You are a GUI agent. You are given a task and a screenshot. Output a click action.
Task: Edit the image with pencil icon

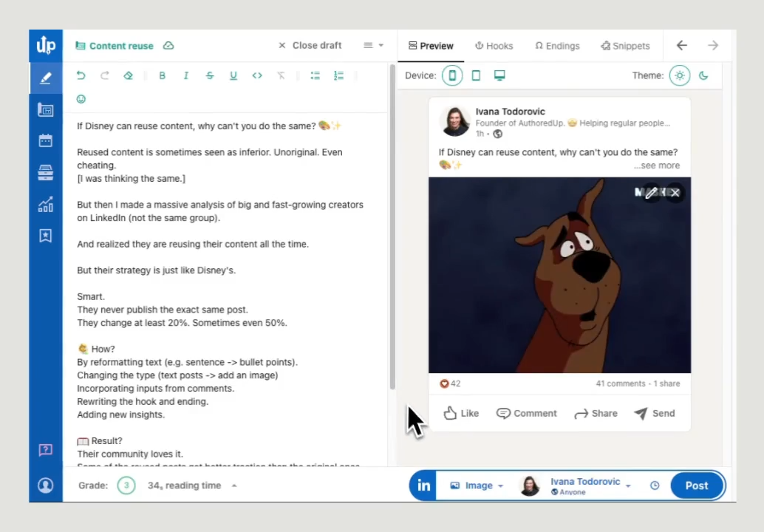(651, 193)
